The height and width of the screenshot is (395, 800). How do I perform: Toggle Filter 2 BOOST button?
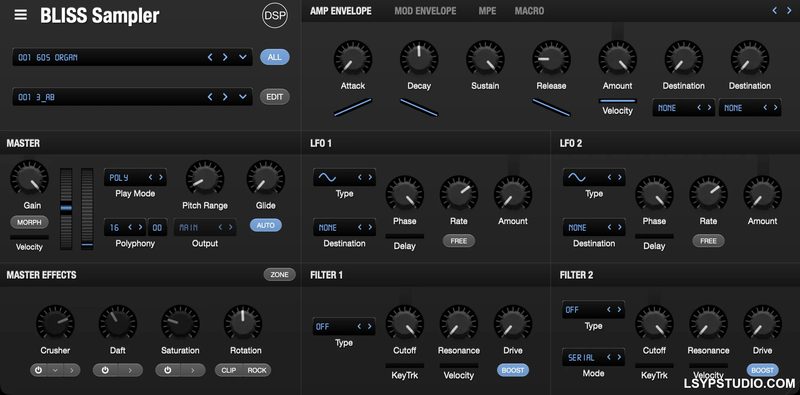[x=763, y=371]
